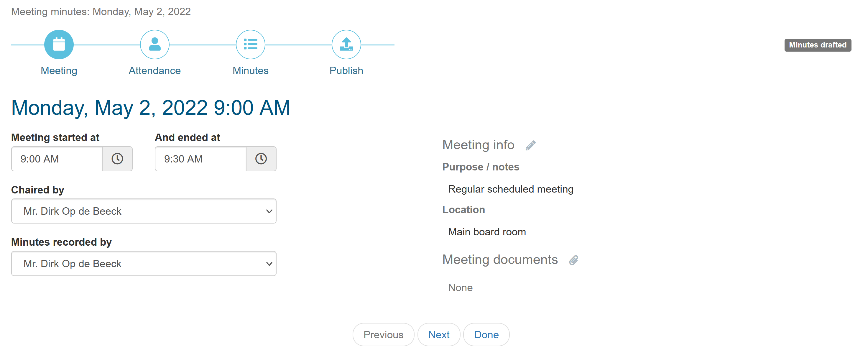Go to the Minutes list step icon
This screenshot has height=358, width=868.
pyautogui.click(x=250, y=45)
